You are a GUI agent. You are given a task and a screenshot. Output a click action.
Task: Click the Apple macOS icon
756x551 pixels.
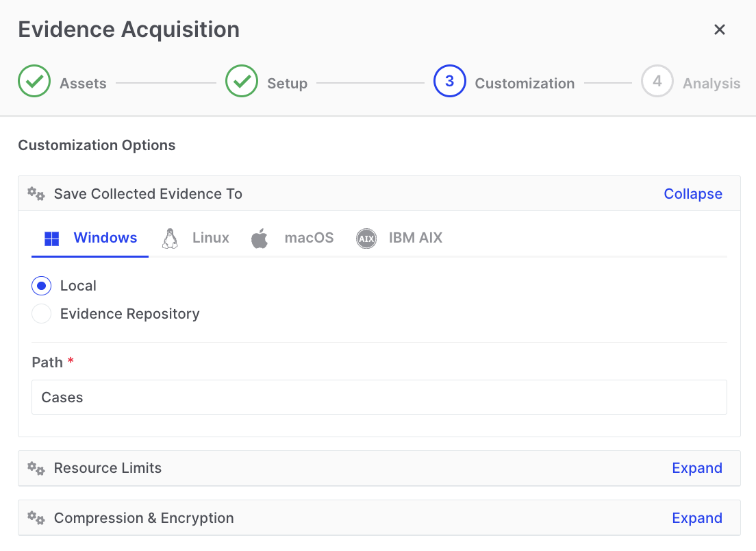pos(259,238)
